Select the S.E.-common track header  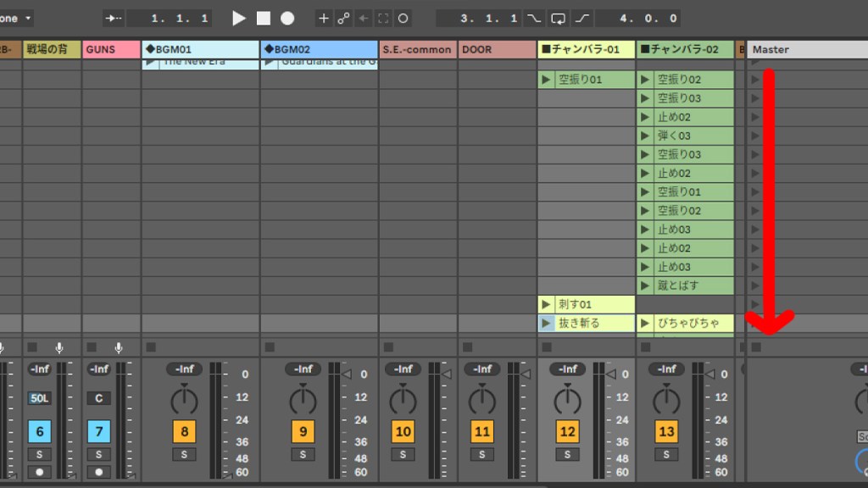click(x=417, y=49)
